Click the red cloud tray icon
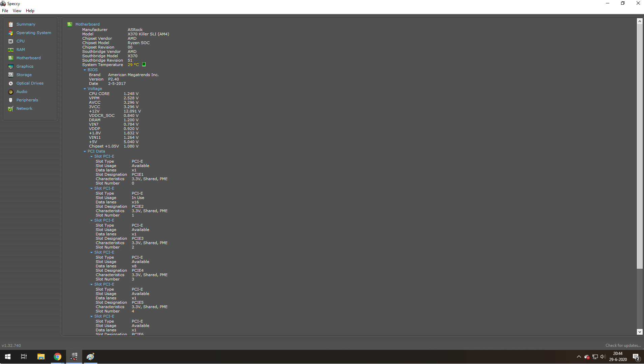Image resolution: width=644 pixels, height=364 pixels. [587, 357]
